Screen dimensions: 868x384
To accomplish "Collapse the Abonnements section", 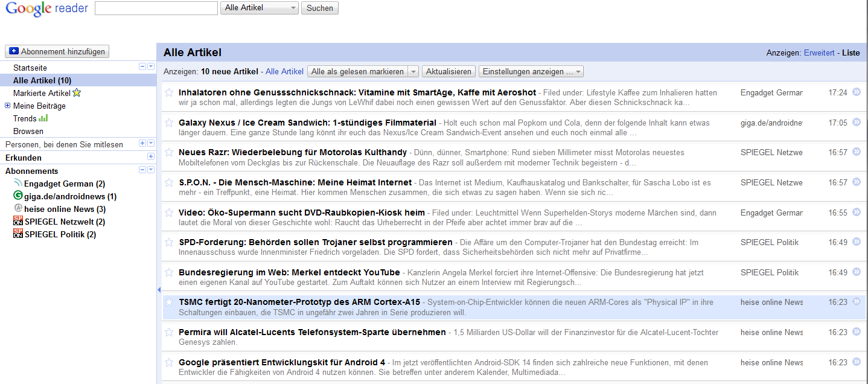I will tap(142, 170).
